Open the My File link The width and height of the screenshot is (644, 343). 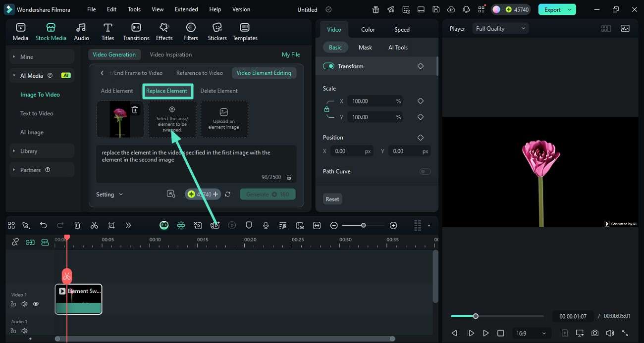pyautogui.click(x=291, y=54)
